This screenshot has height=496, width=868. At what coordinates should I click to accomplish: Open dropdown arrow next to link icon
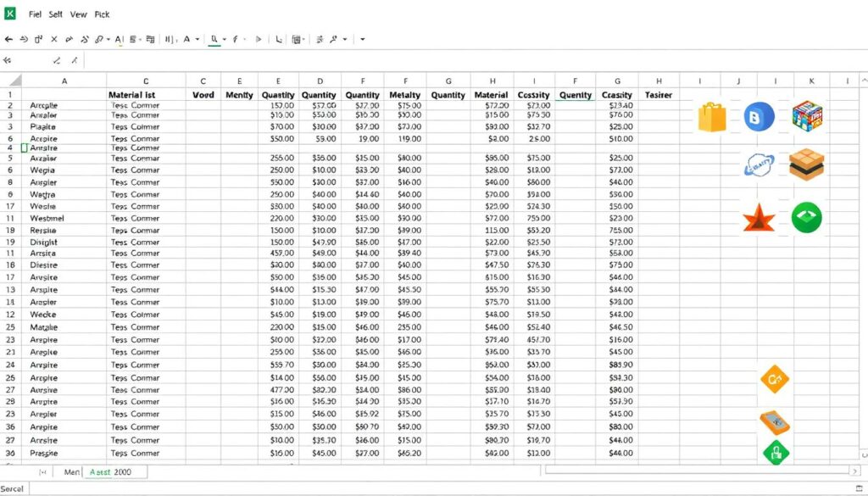pos(108,39)
